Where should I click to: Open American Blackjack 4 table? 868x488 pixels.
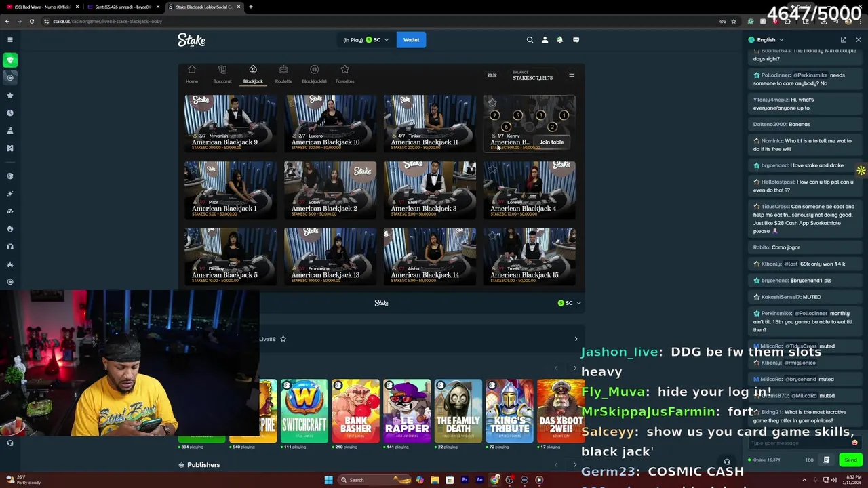click(x=529, y=190)
